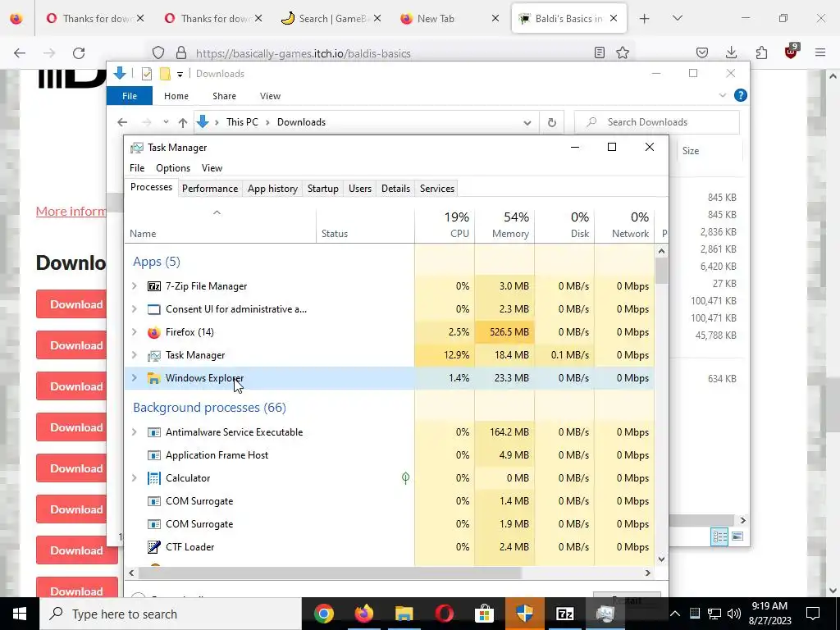Switch to the App history tab
This screenshot has height=630, width=840.
[x=272, y=189]
